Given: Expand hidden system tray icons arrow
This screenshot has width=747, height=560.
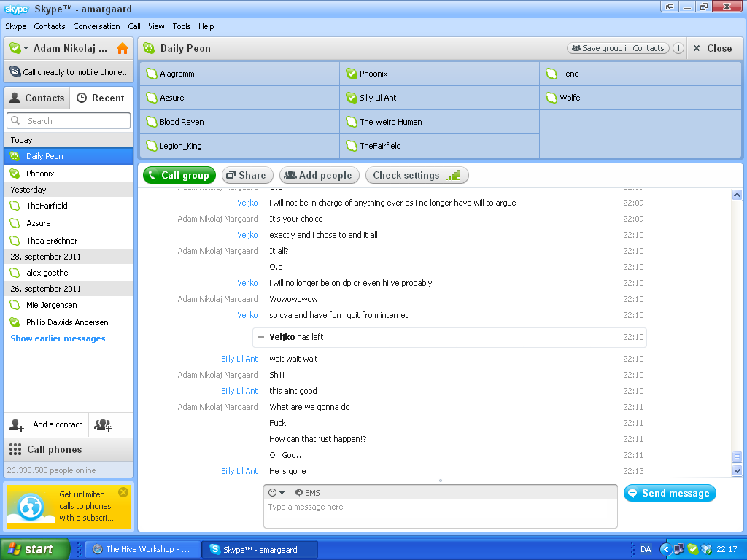Looking at the screenshot, I should point(665,549).
